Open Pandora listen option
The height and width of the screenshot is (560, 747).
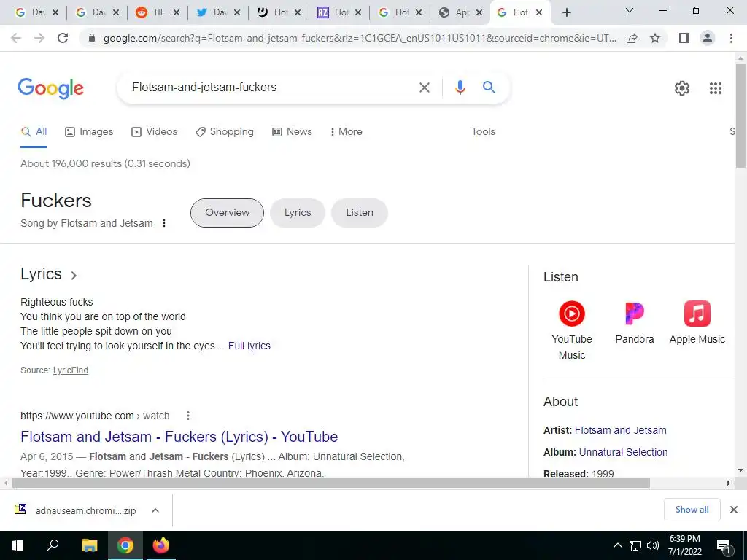635,322
